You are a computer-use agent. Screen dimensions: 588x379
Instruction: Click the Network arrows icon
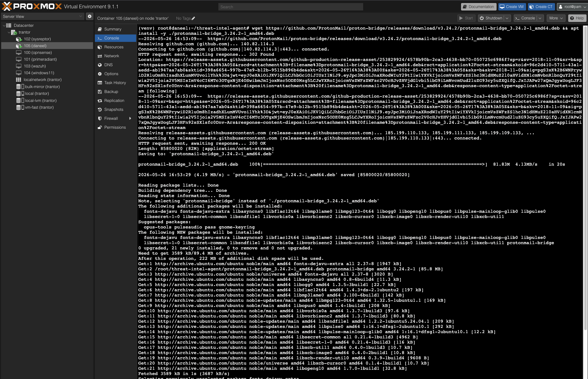100,56
